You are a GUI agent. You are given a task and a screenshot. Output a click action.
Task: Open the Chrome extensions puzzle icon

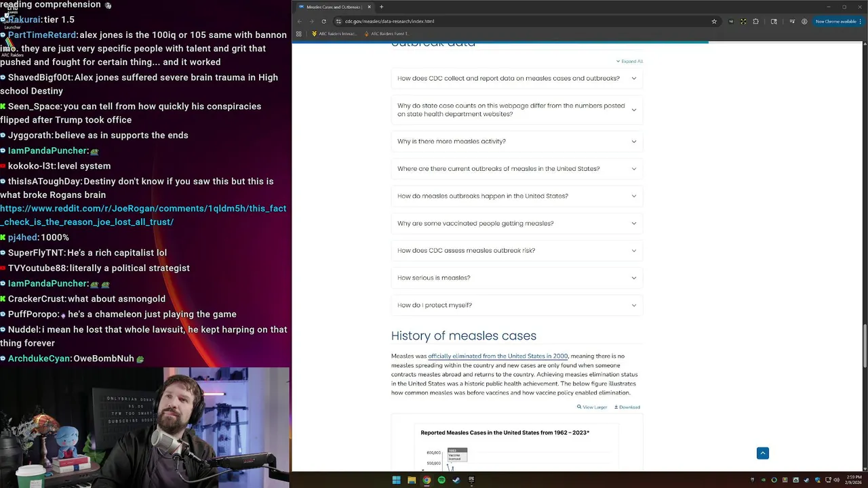(x=755, y=21)
